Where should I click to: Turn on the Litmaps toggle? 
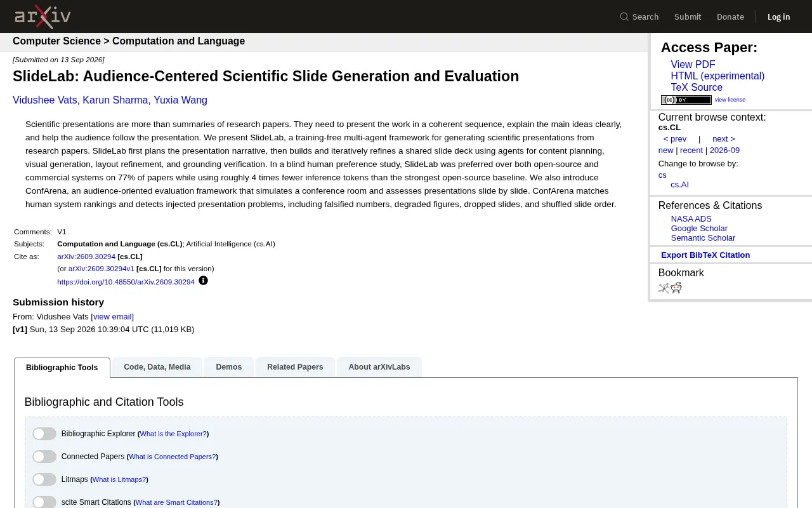coord(44,479)
